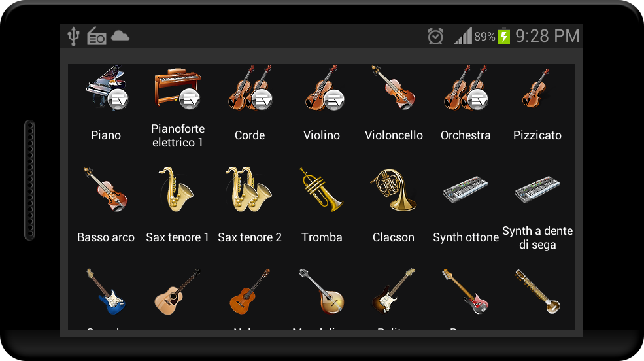Pick the blue electric guitar icon
The image size is (644, 361).
click(x=105, y=291)
